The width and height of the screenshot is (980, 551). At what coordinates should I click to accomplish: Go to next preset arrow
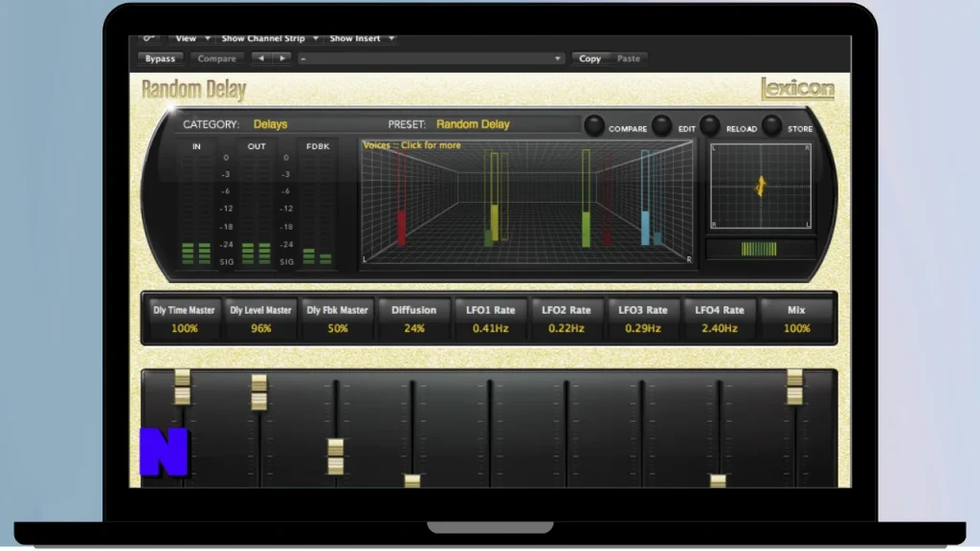[x=282, y=58]
